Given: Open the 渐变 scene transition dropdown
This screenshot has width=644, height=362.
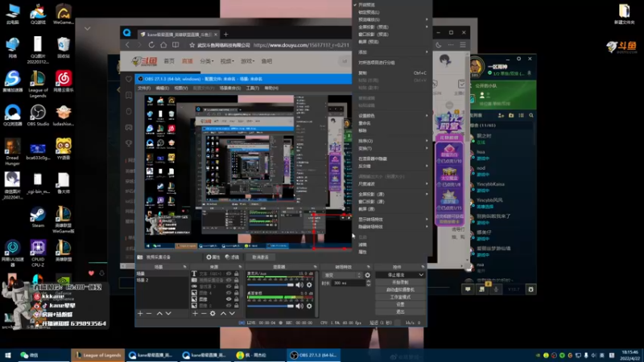Looking at the screenshot, I should click(x=343, y=275).
